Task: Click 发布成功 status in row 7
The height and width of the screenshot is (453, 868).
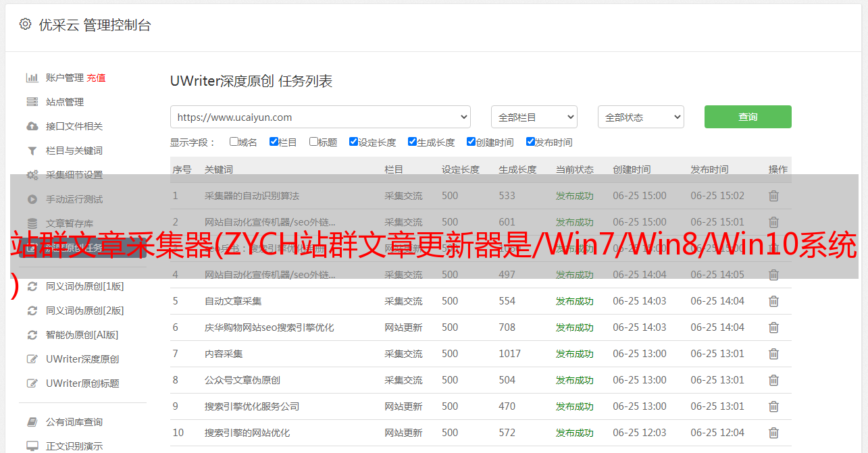Action: 575,354
